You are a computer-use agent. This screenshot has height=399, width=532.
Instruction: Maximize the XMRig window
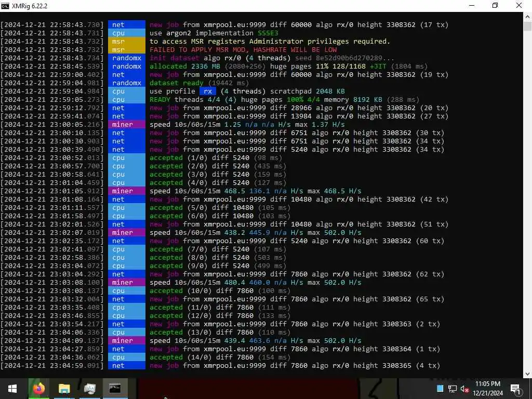pos(495,6)
